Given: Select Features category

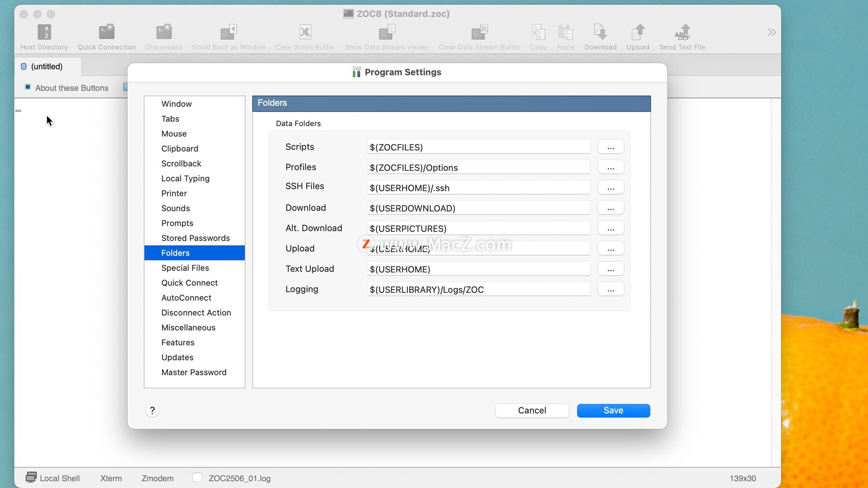Looking at the screenshot, I should click(194, 343).
